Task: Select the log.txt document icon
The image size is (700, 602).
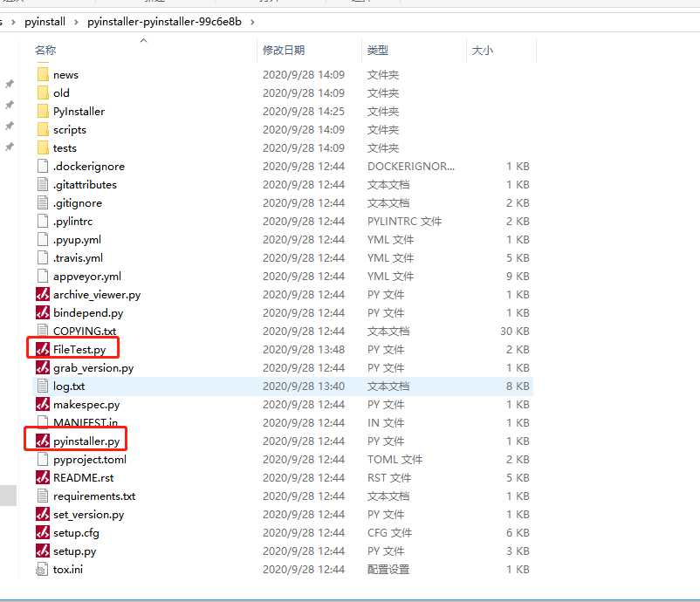Action: coord(43,387)
